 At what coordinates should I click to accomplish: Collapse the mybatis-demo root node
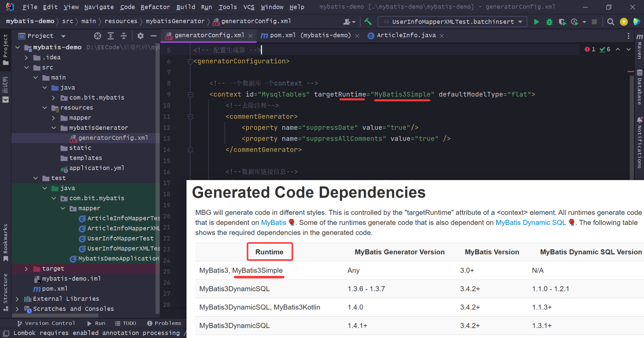click(x=17, y=47)
